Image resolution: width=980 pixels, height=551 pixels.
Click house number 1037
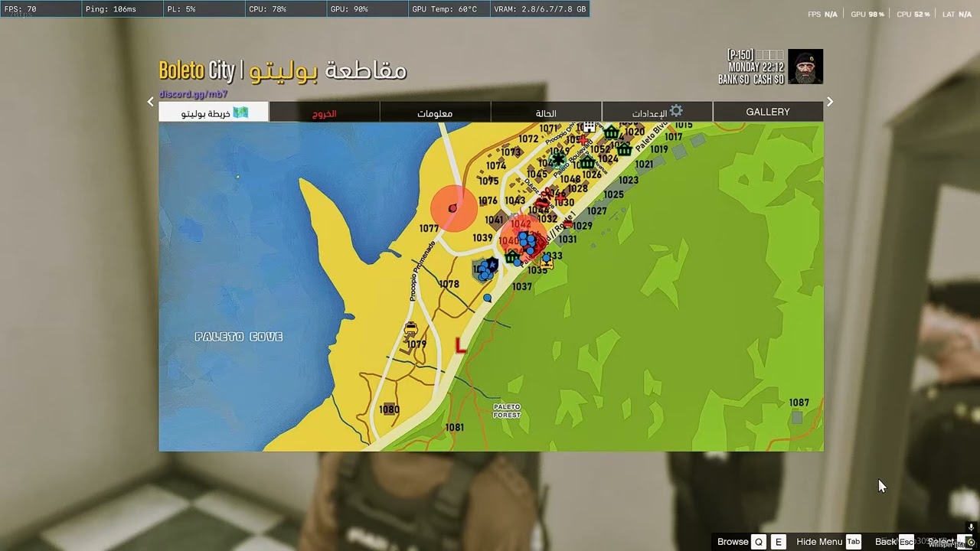coord(522,287)
